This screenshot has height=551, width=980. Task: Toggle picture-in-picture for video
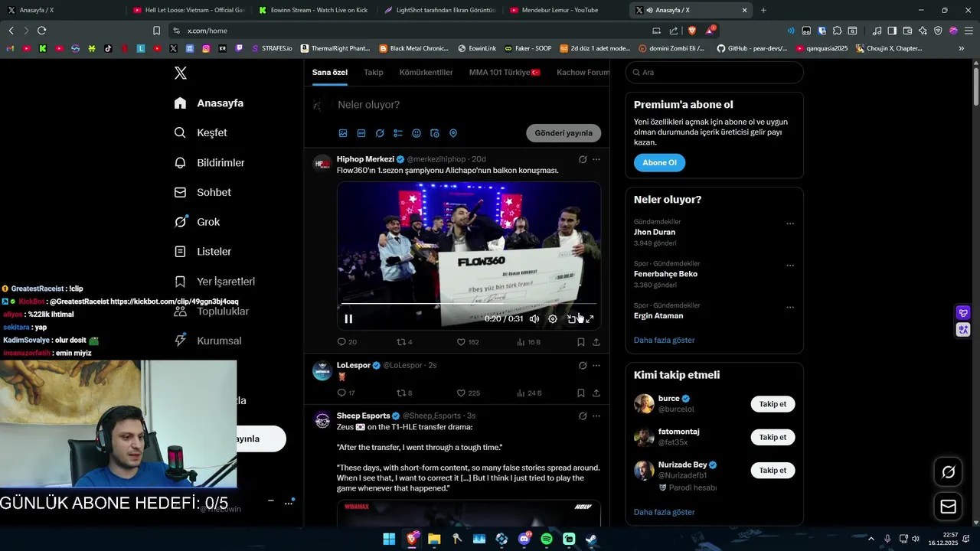click(x=571, y=319)
